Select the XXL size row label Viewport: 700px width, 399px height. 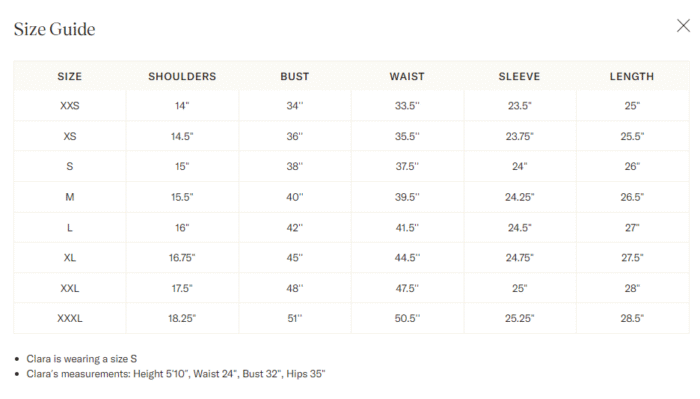coord(70,288)
